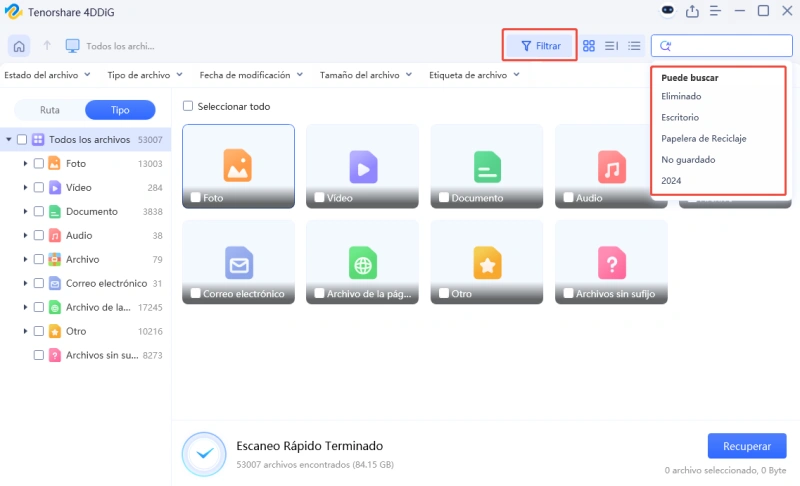The width and height of the screenshot is (800, 486).
Task: Open Estado del archivo dropdown
Action: click(x=47, y=75)
